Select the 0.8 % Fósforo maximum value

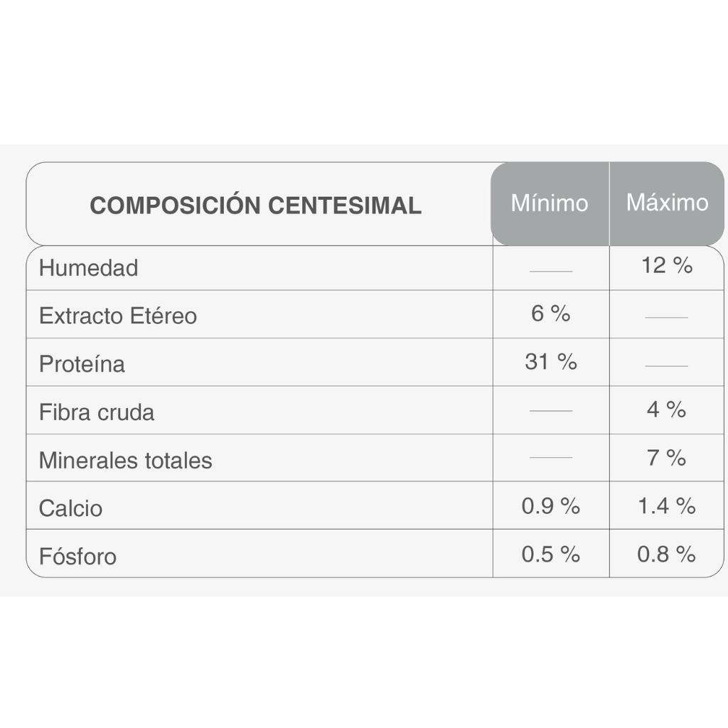[666, 555]
